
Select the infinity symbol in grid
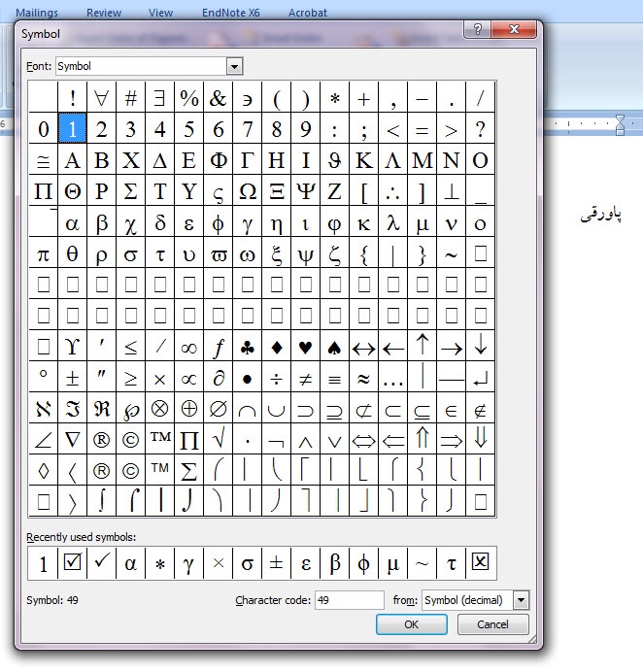click(x=189, y=347)
